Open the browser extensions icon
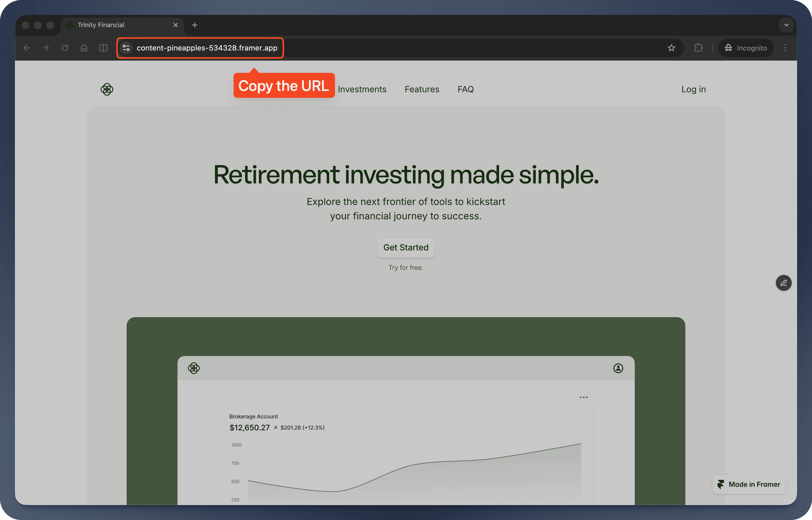 tap(698, 48)
